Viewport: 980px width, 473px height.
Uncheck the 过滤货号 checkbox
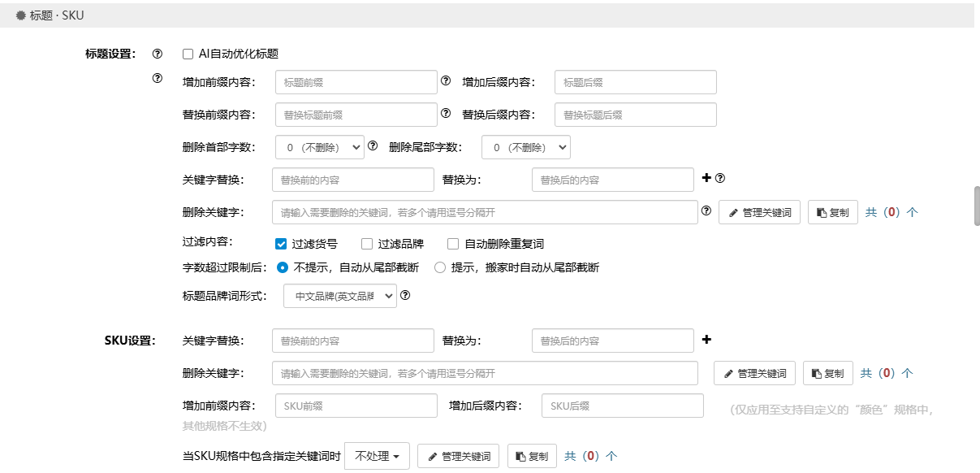coord(281,244)
